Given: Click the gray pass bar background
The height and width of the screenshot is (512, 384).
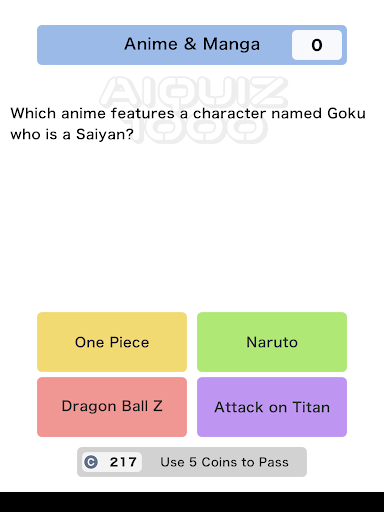Looking at the screenshot, I should click(x=192, y=462).
